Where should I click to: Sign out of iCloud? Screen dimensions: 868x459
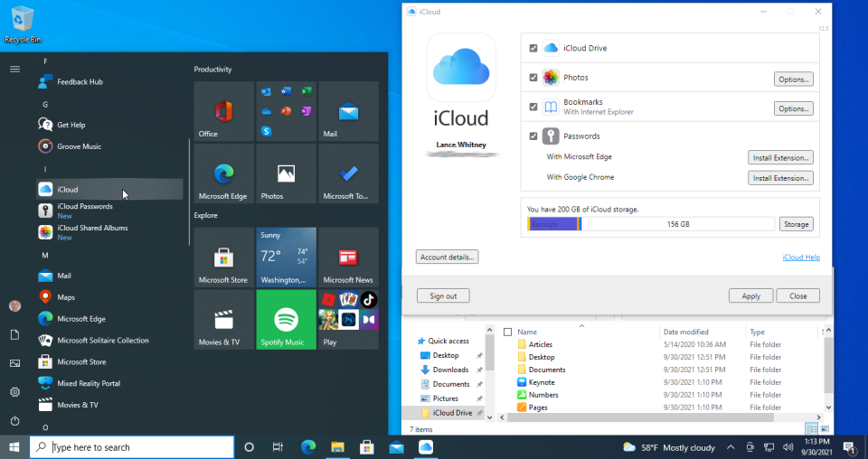pos(443,295)
